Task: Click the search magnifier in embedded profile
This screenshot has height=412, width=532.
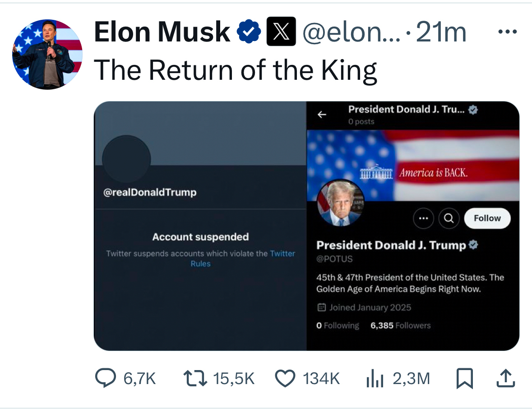Action: pyautogui.click(x=449, y=218)
